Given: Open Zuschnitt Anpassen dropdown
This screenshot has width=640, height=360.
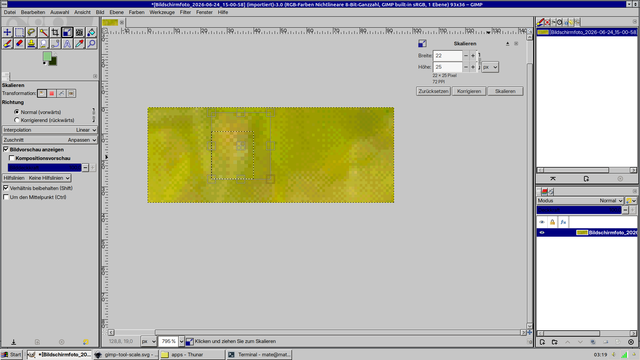Looking at the screenshot, I should pos(50,140).
